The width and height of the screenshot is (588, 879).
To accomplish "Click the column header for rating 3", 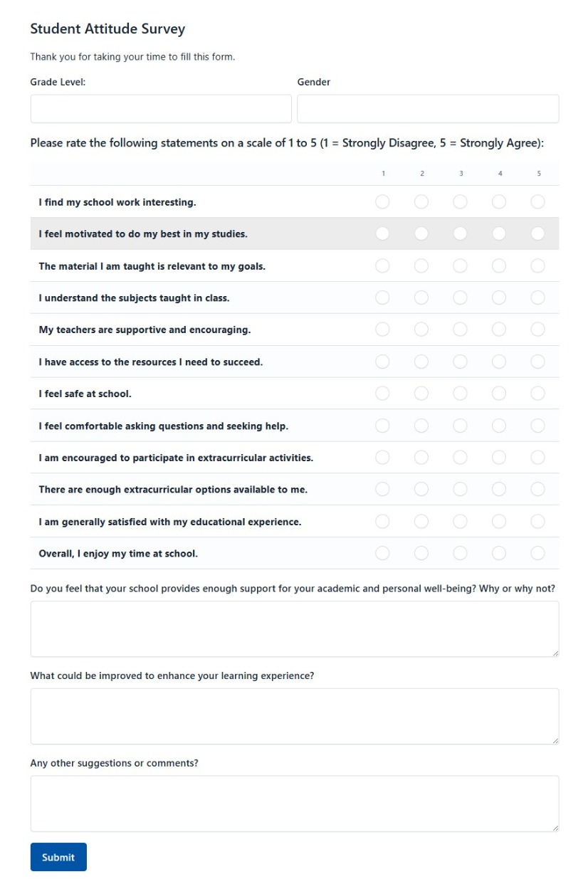I will pos(461,173).
